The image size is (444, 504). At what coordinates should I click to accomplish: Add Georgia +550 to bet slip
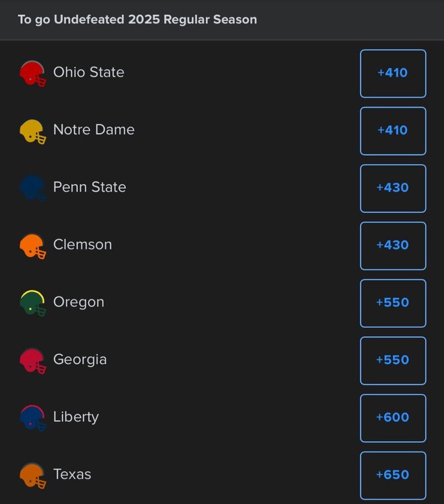click(x=393, y=360)
